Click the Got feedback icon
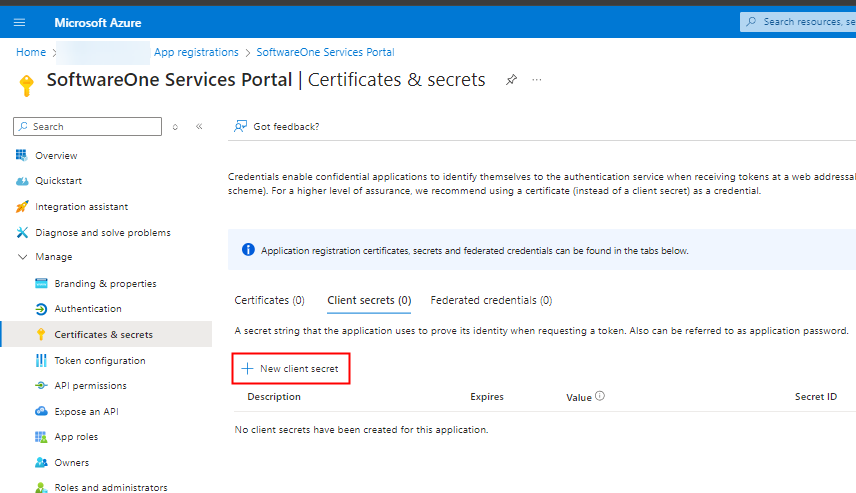 coord(240,126)
